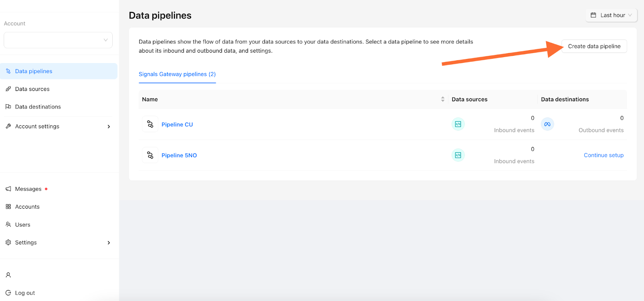Click the Users people icon
Screen dimensions: 644x301
[8, 225]
